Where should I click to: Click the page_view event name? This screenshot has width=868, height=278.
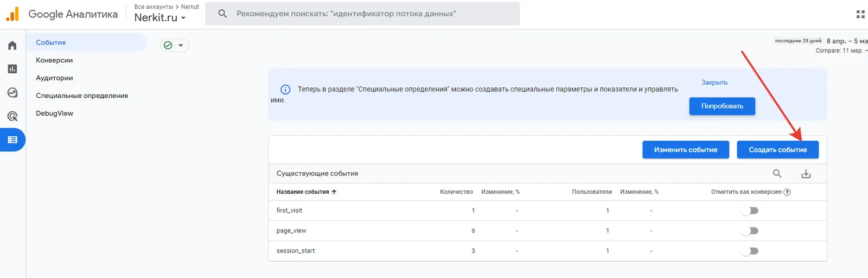pos(291,231)
